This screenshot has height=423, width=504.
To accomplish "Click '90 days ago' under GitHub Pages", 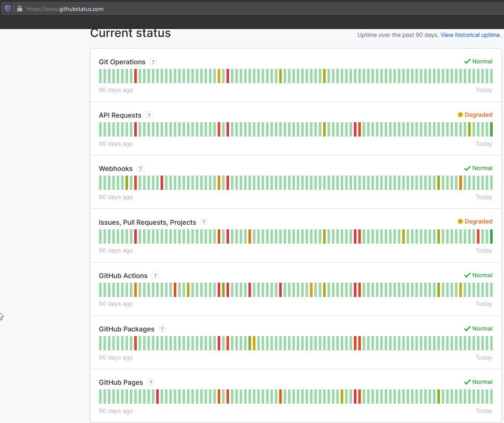I will click(116, 411).
